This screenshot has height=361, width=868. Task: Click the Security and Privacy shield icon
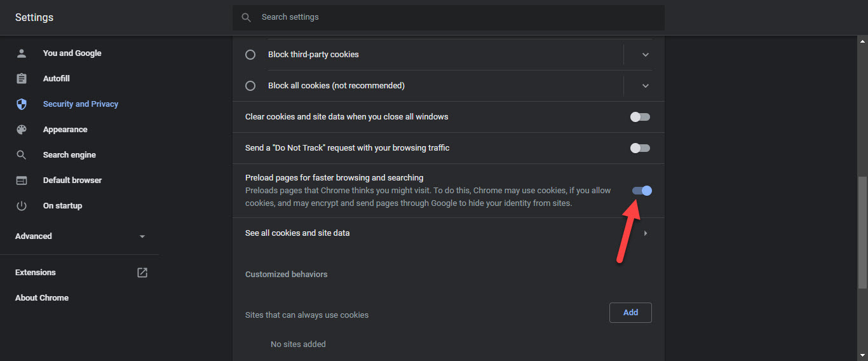click(22, 104)
